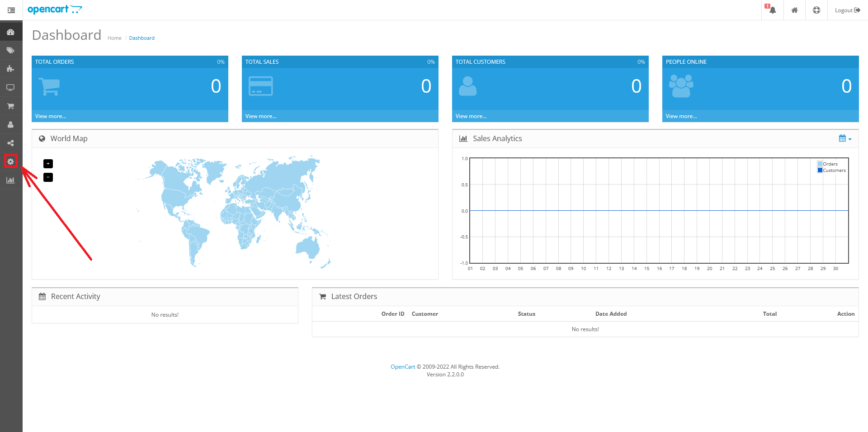Screen dimensions: 868x432
Task: Click the Home breadcrumb link
Action: tap(114, 38)
